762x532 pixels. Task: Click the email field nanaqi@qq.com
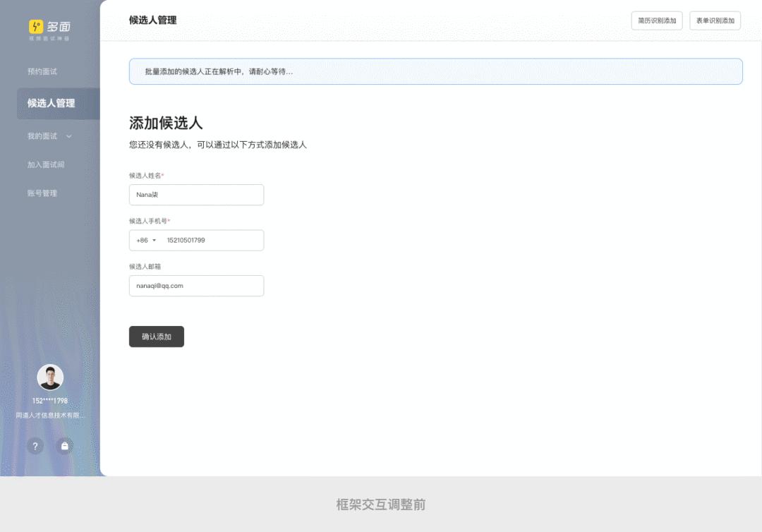pyautogui.click(x=196, y=286)
